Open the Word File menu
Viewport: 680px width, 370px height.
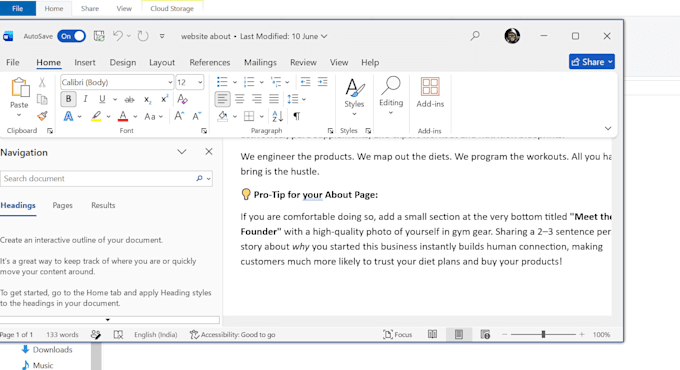[x=13, y=62]
